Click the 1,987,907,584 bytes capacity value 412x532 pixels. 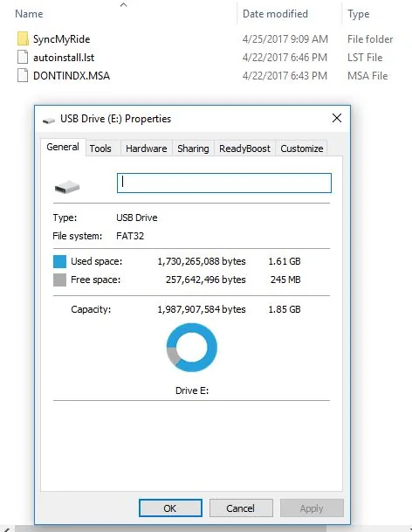click(x=202, y=309)
